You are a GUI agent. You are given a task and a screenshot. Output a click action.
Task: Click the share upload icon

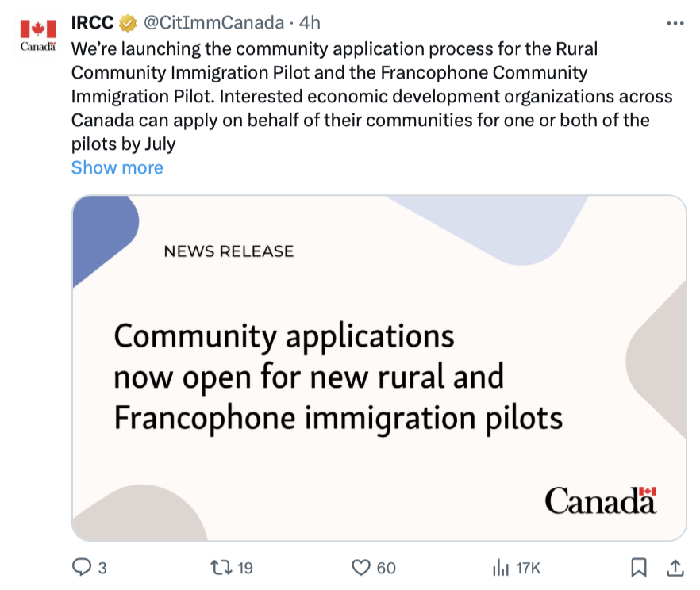point(675,567)
